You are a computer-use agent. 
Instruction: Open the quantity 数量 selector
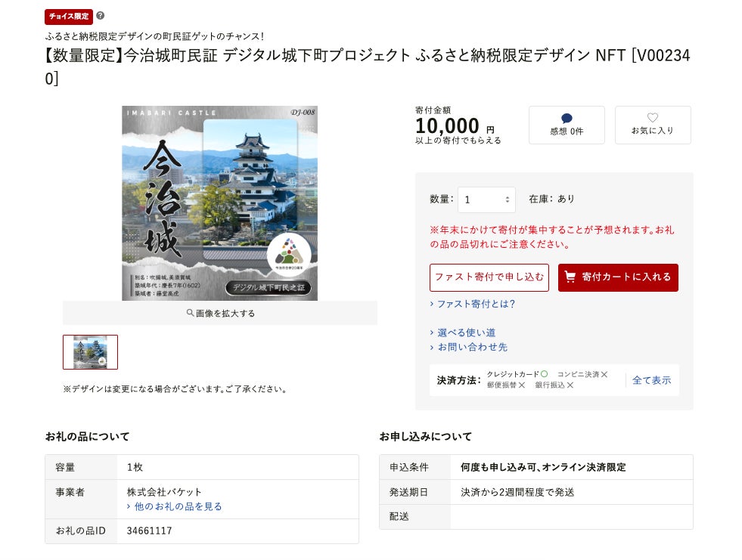[x=486, y=200]
